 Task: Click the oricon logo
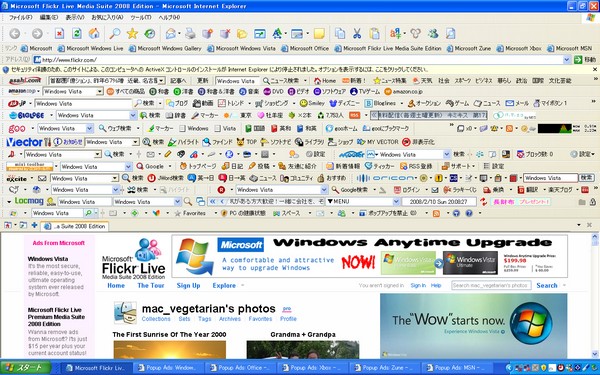pyautogui.click(x=385, y=178)
